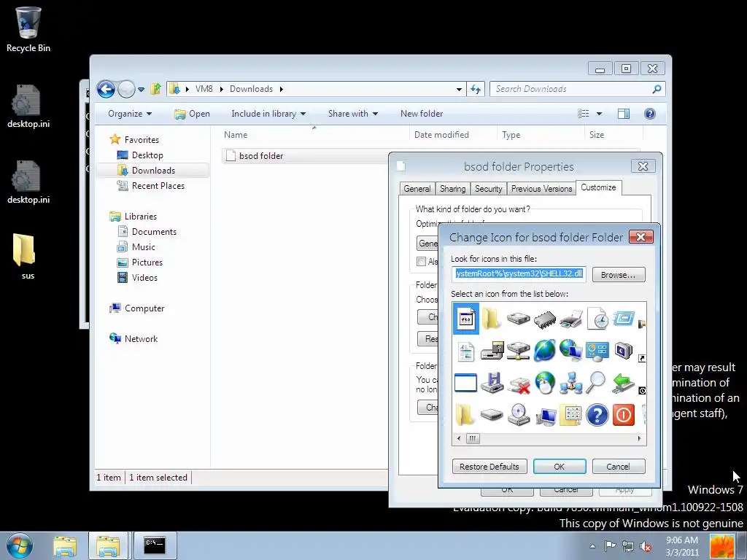The width and height of the screenshot is (747, 560).
Task: Pick the globe with mouse icon
Action: [544, 383]
